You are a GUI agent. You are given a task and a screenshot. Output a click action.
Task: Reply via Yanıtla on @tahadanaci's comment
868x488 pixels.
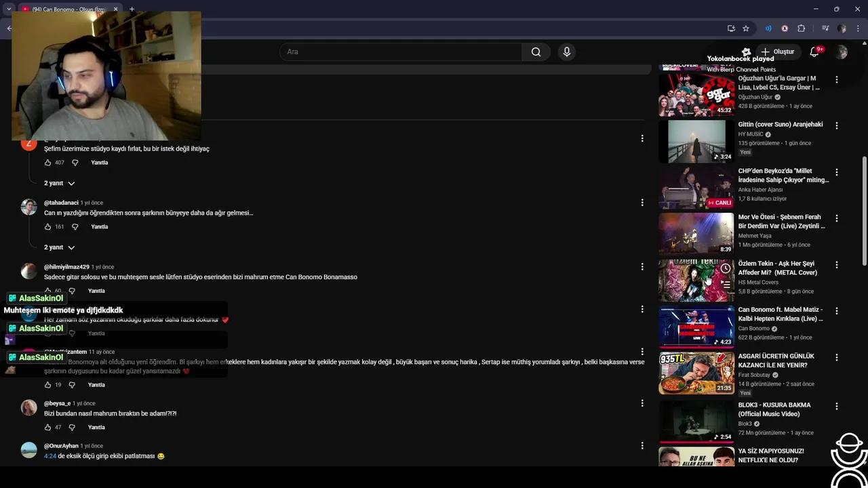point(100,226)
